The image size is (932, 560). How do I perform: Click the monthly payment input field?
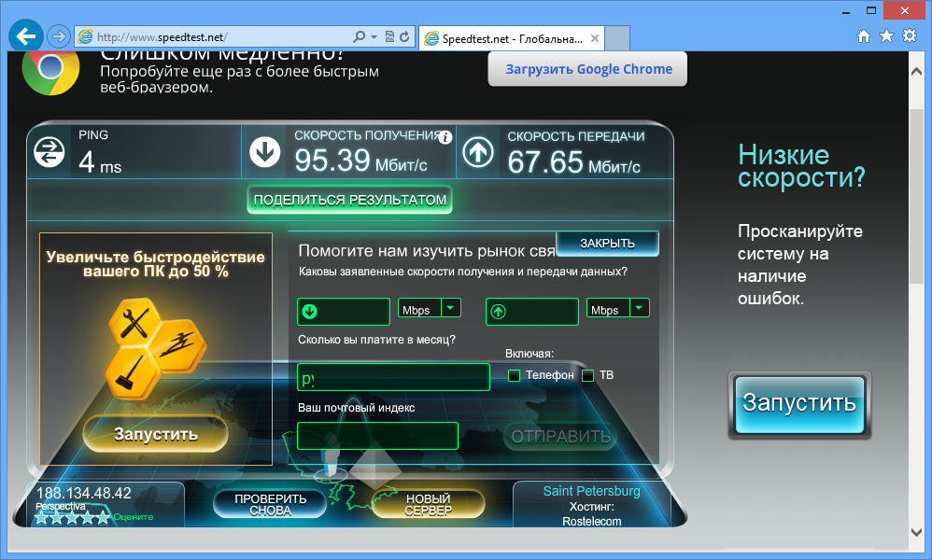pos(393,377)
